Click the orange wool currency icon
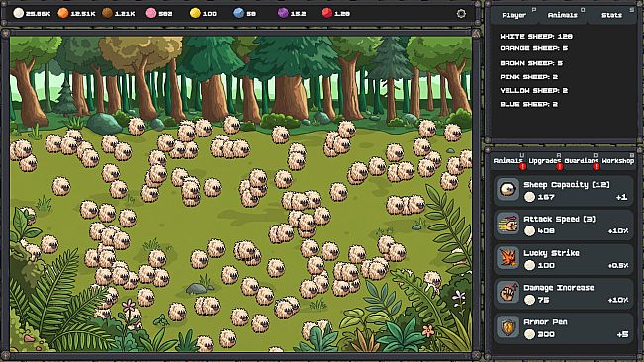Screen dimensions: 644x362 point(63,13)
